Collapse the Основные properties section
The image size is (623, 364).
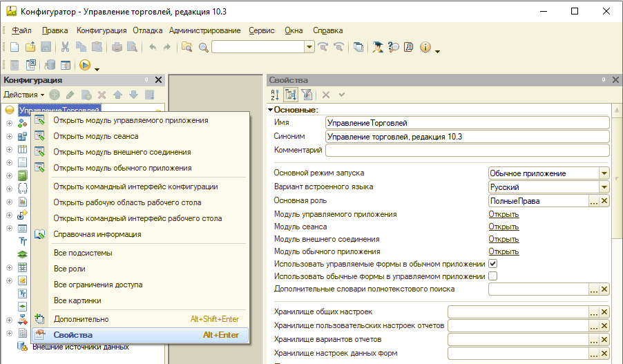(270, 110)
